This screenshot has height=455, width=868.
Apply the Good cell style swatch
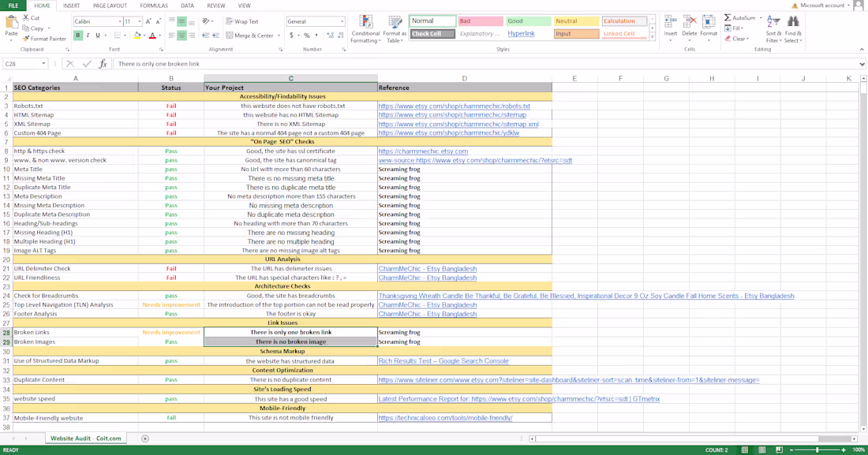tap(528, 21)
